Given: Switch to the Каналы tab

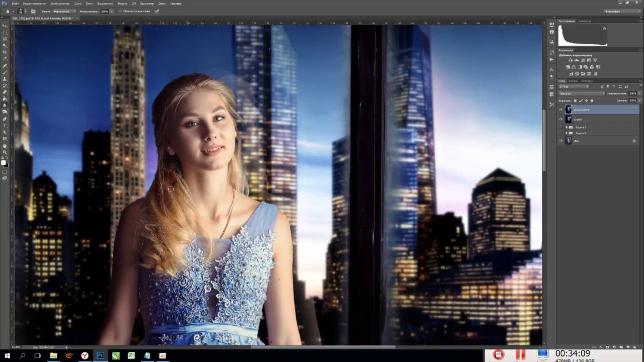Looking at the screenshot, I should pos(574,81).
